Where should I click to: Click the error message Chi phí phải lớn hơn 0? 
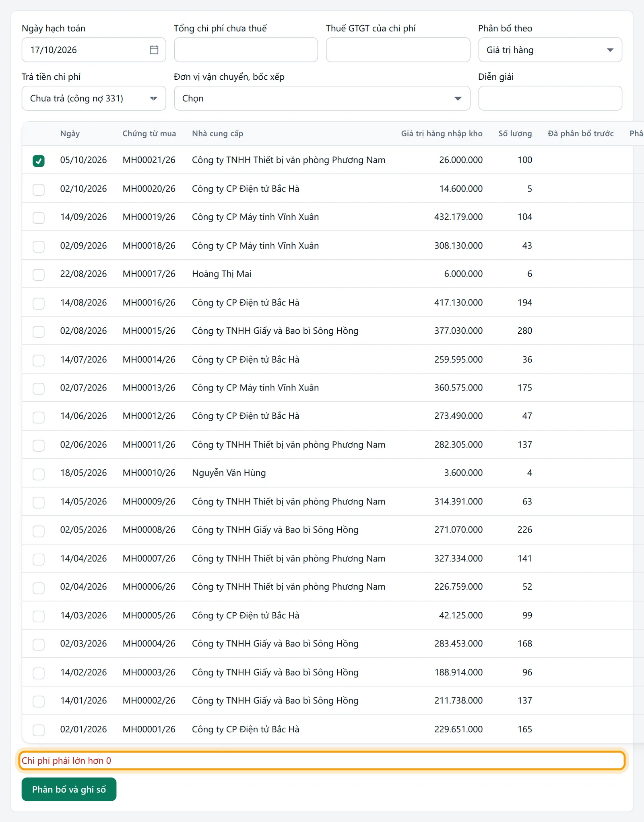66,760
